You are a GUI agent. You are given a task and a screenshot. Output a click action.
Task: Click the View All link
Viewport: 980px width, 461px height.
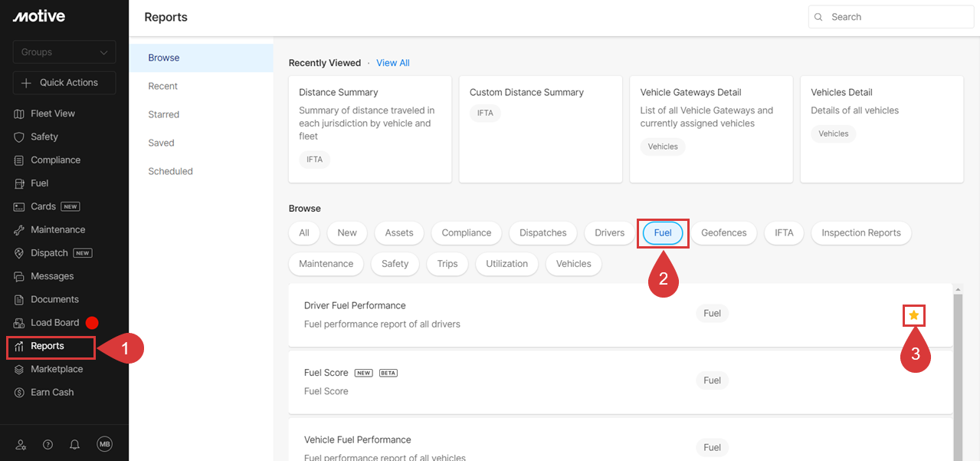(392, 63)
